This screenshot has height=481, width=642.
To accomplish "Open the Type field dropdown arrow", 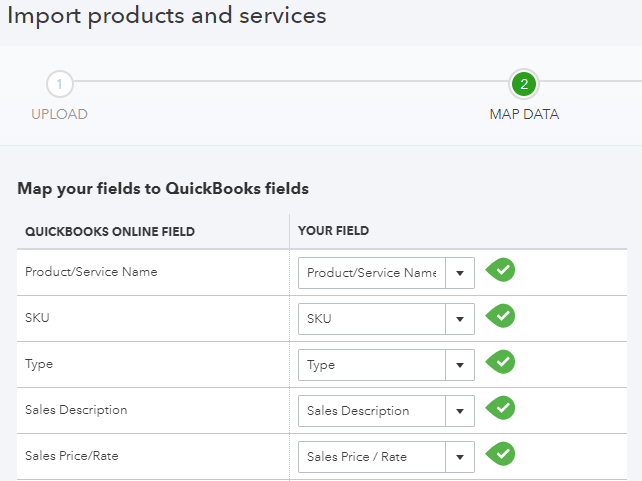I will point(460,365).
